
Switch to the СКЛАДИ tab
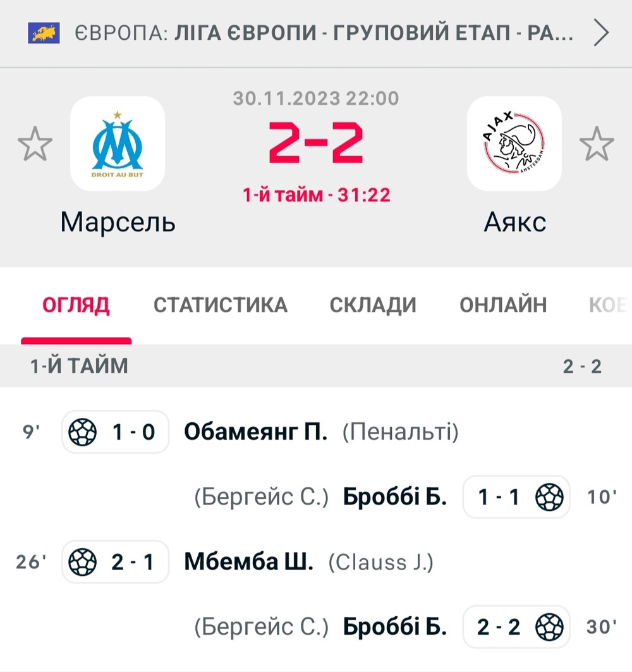[x=373, y=305]
